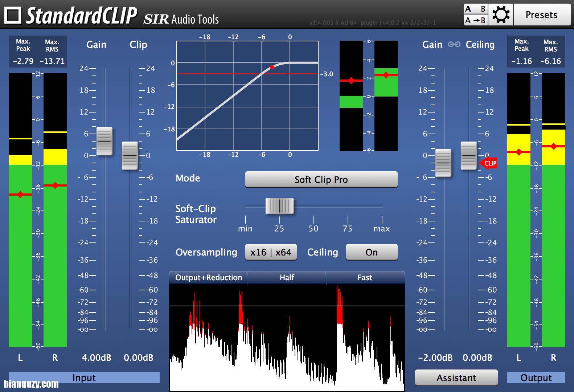This screenshot has height=392, width=574.
Task: Click the Oversampling label
Action: pos(206,252)
